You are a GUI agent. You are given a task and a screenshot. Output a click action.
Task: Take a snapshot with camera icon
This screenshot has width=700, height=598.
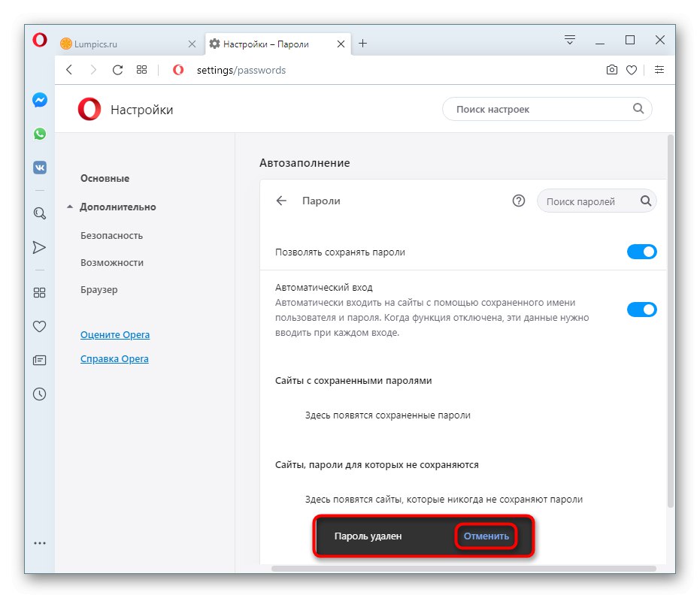(x=611, y=70)
